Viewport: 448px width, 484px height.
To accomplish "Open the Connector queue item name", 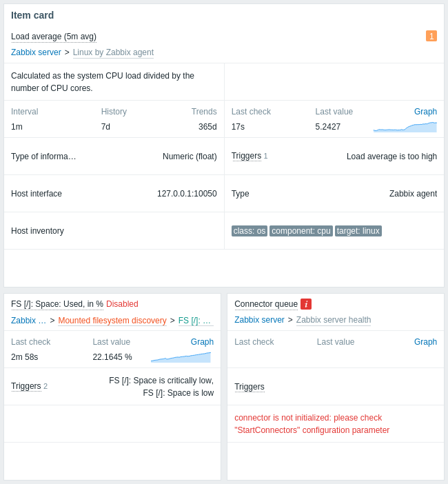I will (266, 304).
